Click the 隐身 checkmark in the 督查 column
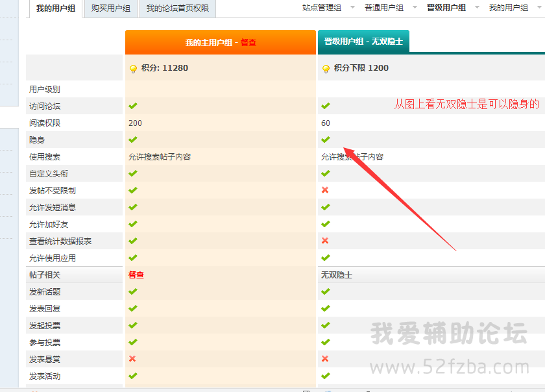This screenshot has width=545, height=392. coord(133,140)
